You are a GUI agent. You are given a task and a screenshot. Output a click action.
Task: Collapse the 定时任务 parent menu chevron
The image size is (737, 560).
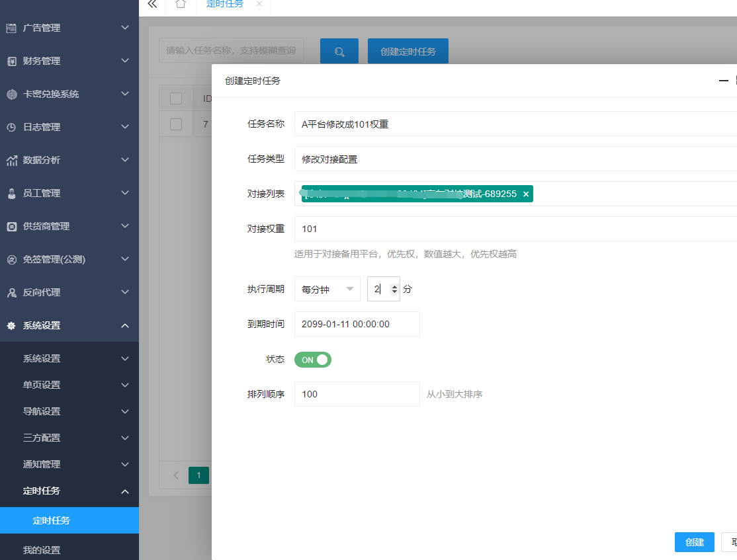[125, 491]
